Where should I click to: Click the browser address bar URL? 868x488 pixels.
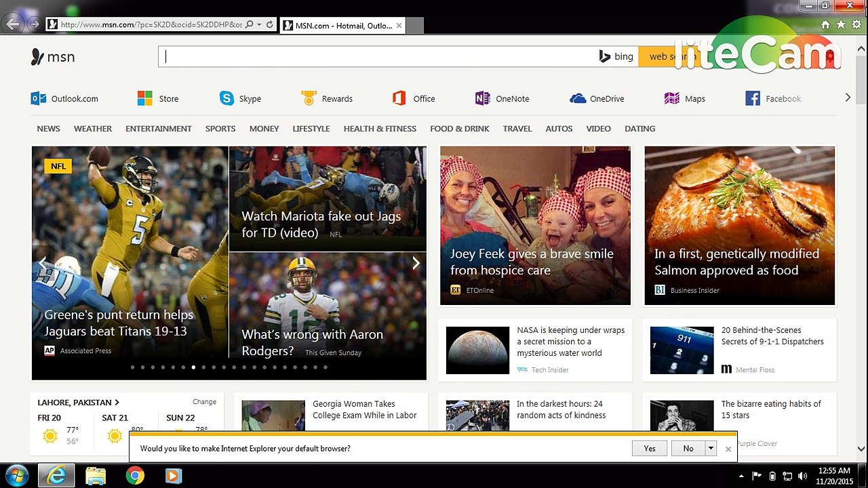tap(151, 25)
